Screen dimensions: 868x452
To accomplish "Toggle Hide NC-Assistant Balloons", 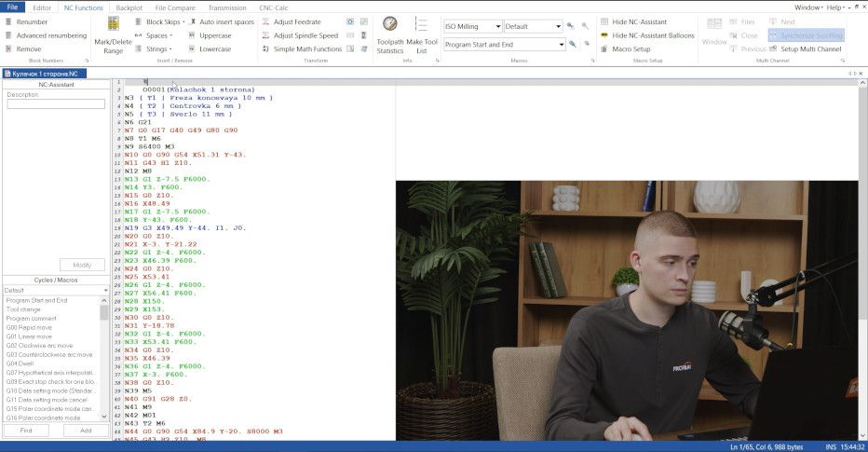I will pyautogui.click(x=604, y=35).
